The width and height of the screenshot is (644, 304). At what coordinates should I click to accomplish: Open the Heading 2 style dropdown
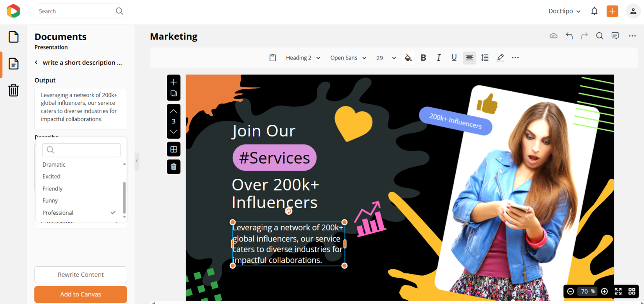[303, 57]
